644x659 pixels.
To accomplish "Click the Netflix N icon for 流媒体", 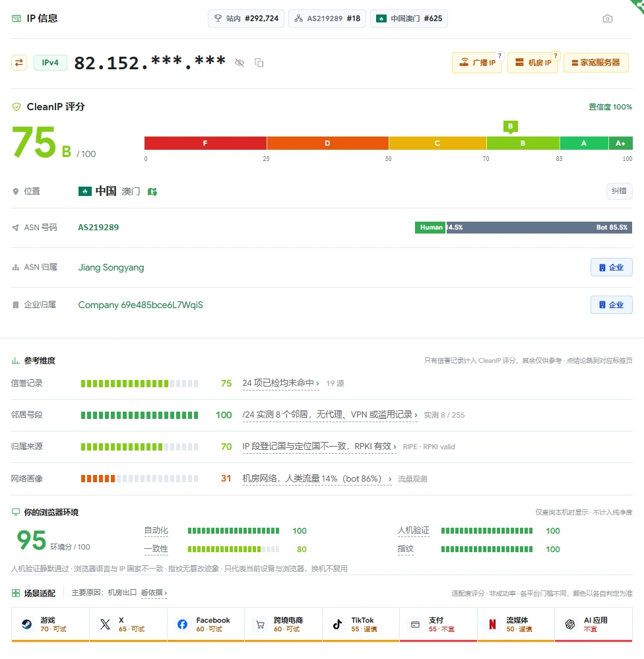I will coord(492,624).
